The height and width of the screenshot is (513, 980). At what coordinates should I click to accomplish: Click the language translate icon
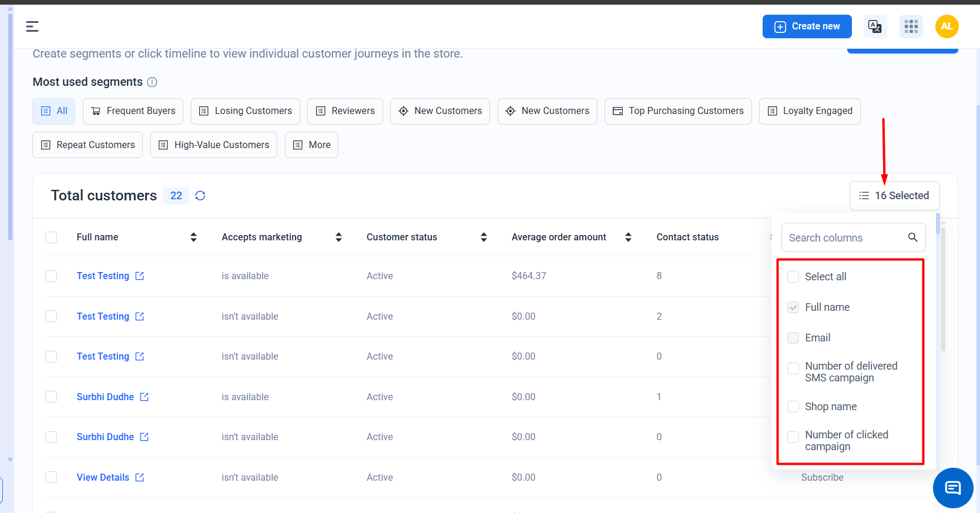pyautogui.click(x=874, y=26)
